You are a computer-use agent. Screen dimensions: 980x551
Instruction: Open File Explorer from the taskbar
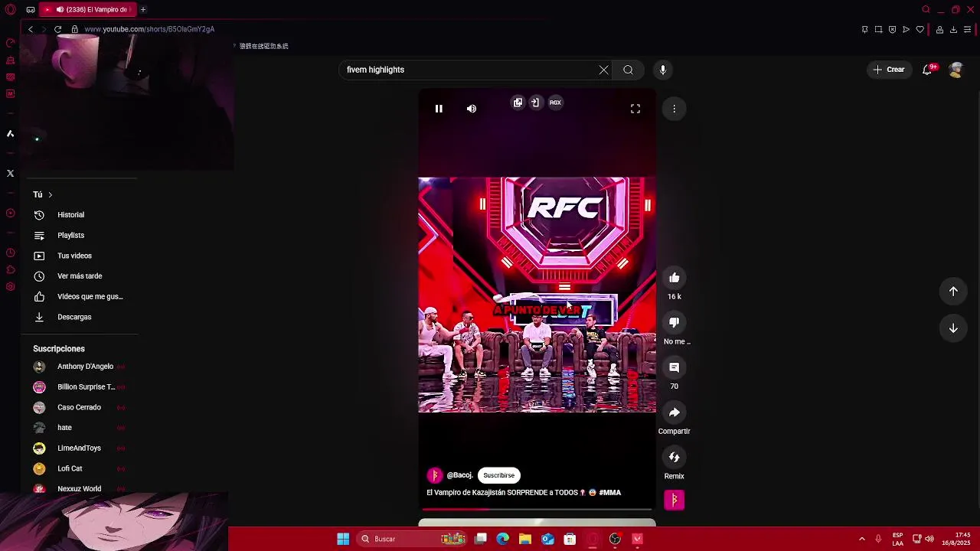pos(525,539)
